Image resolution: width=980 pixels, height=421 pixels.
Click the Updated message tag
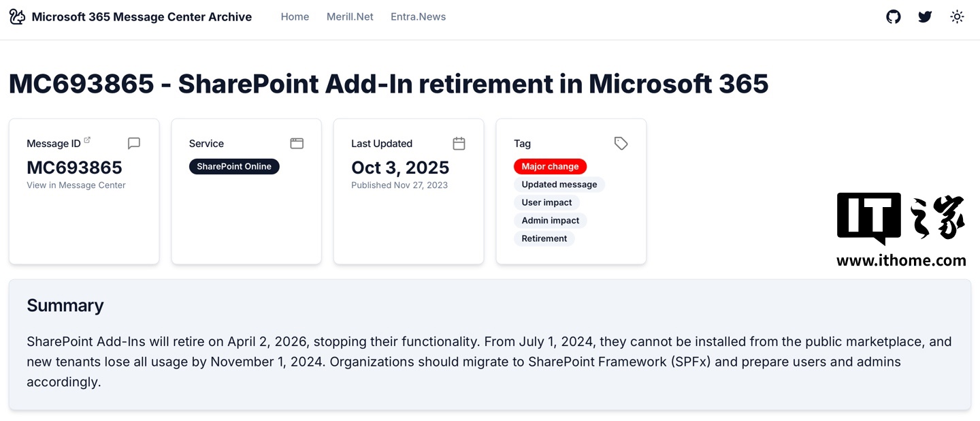(x=559, y=185)
